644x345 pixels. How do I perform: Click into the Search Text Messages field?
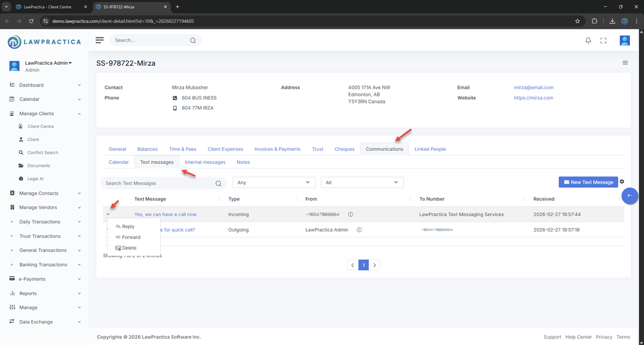pyautogui.click(x=157, y=183)
